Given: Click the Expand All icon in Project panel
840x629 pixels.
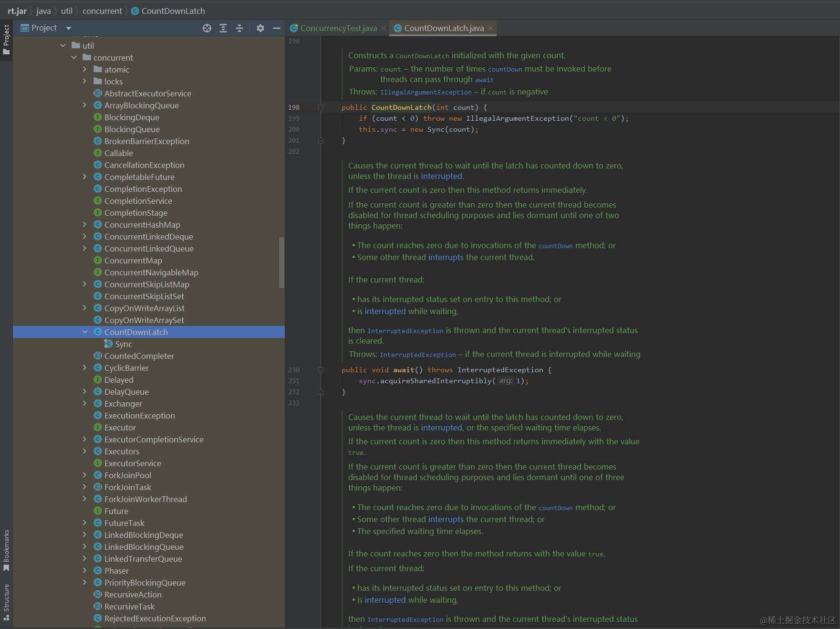Looking at the screenshot, I should 223,28.
